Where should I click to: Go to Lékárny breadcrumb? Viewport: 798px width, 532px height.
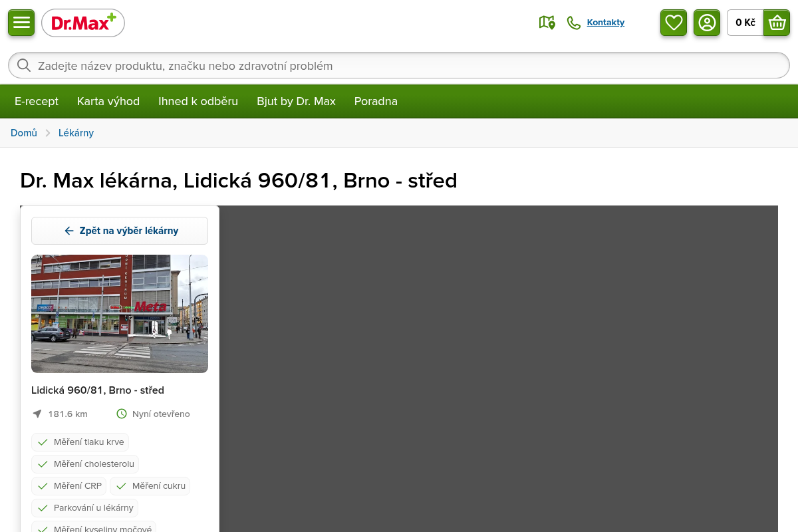[x=76, y=133]
